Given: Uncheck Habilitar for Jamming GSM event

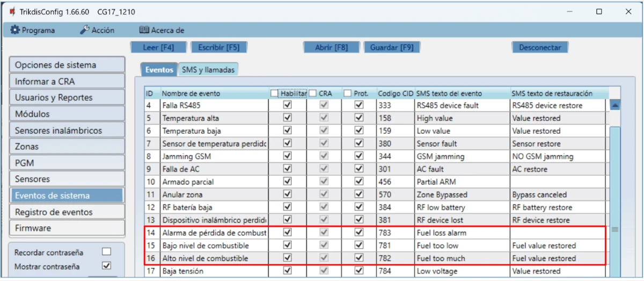Looking at the screenshot, I should point(288,156).
